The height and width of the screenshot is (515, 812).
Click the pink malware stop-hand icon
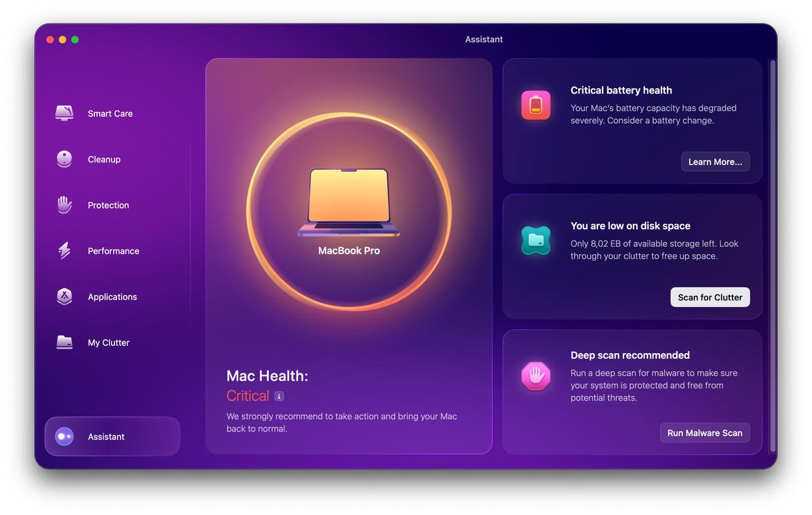[x=536, y=377]
